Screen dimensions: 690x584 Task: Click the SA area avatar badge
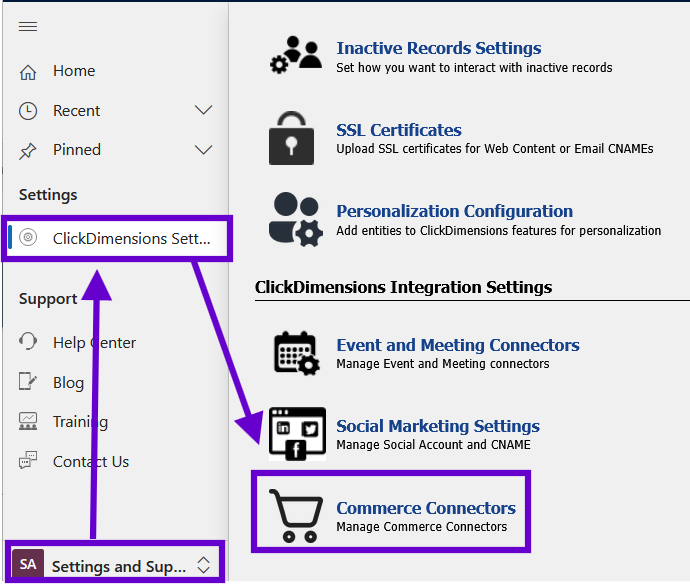coord(28,564)
